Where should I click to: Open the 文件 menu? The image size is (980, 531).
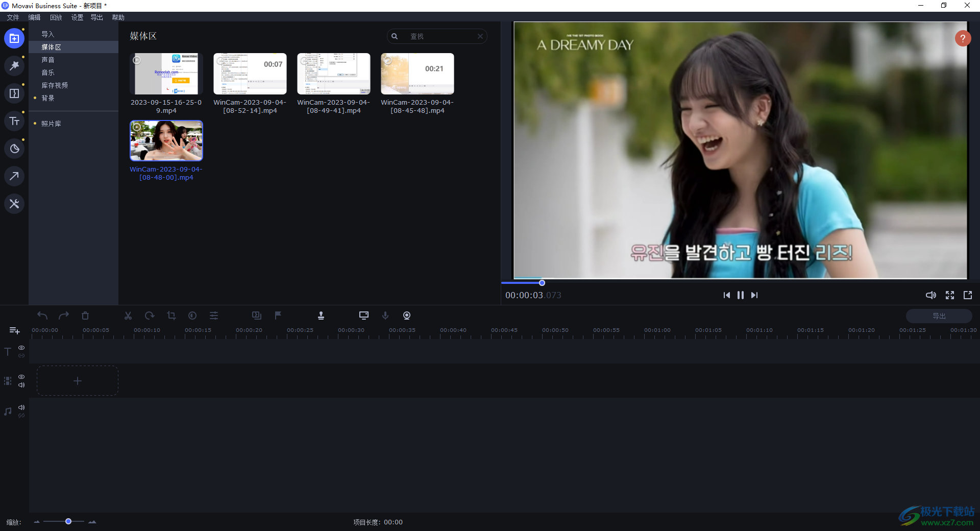[x=13, y=17]
